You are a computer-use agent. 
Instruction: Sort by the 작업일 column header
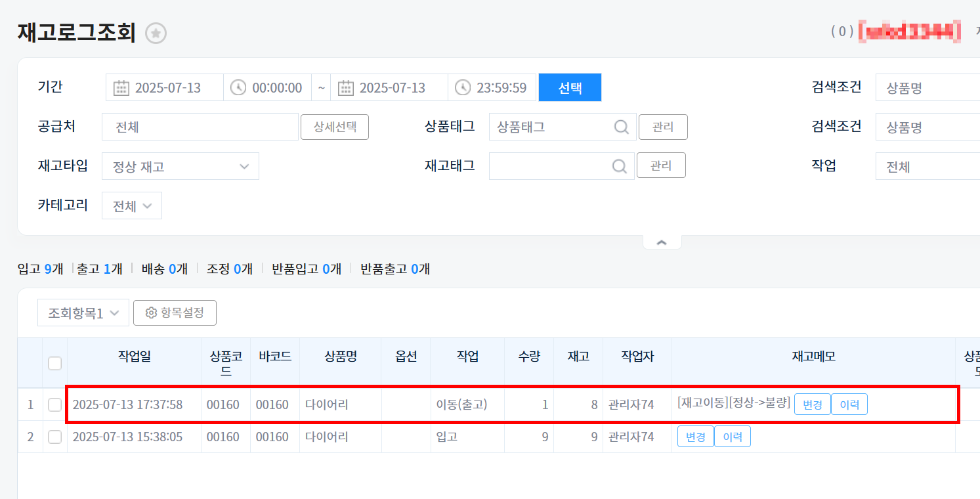tap(134, 357)
